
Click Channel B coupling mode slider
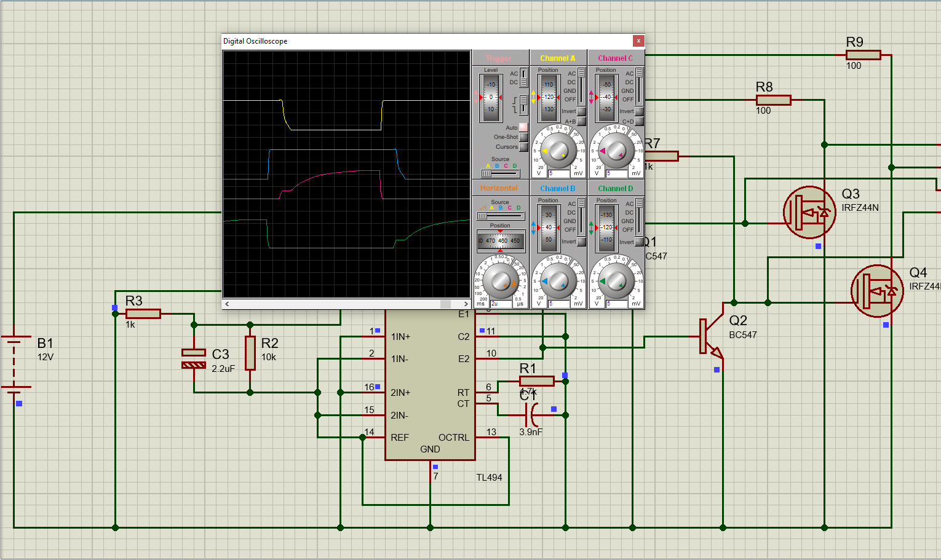tap(581, 216)
